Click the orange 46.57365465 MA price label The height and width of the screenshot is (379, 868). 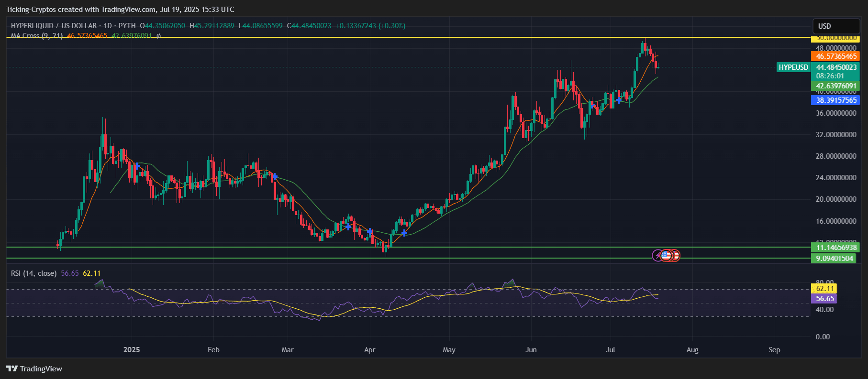click(835, 56)
